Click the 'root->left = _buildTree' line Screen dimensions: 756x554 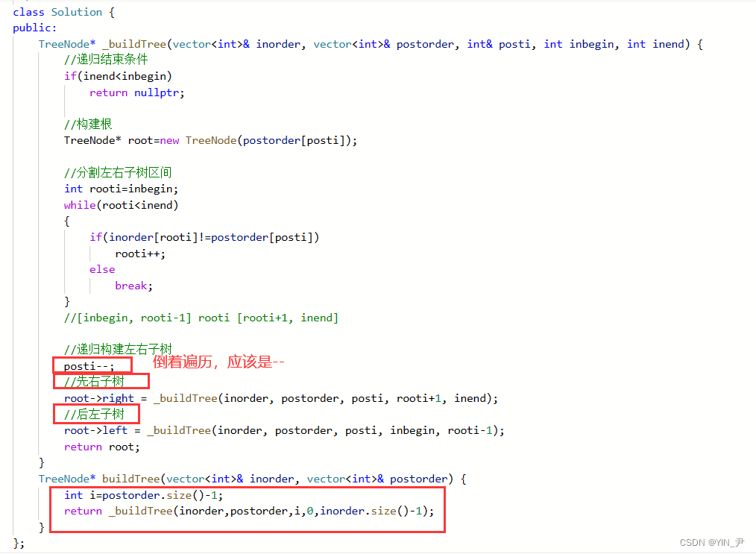(284, 430)
